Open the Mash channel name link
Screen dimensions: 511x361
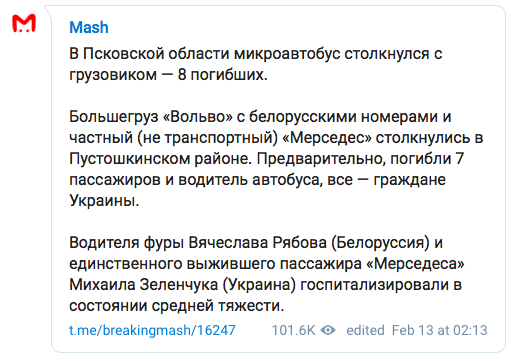(x=89, y=27)
